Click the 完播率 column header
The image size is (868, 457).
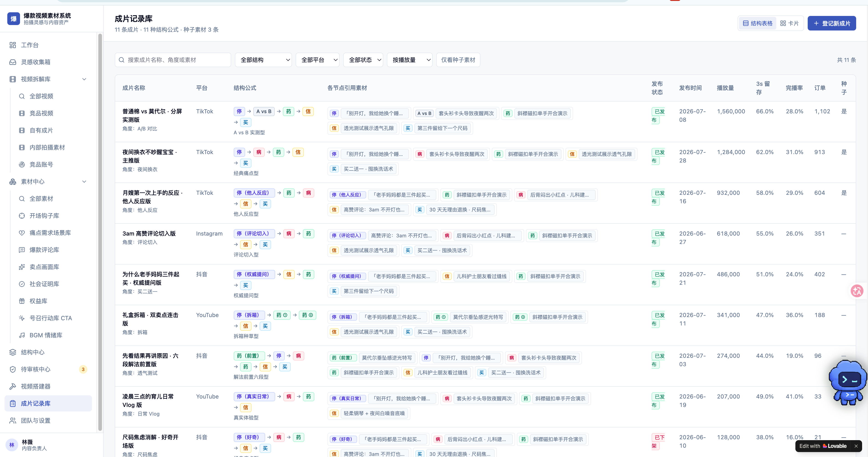pyautogui.click(x=794, y=88)
